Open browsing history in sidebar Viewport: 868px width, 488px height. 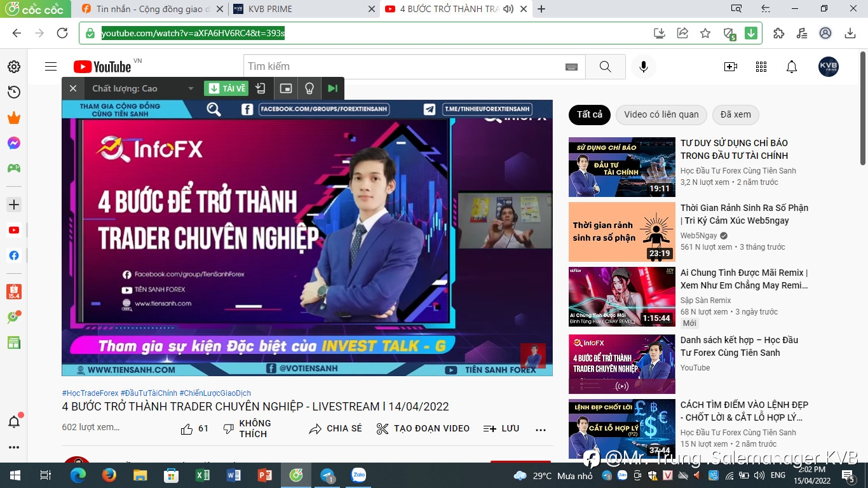(x=14, y=92)
